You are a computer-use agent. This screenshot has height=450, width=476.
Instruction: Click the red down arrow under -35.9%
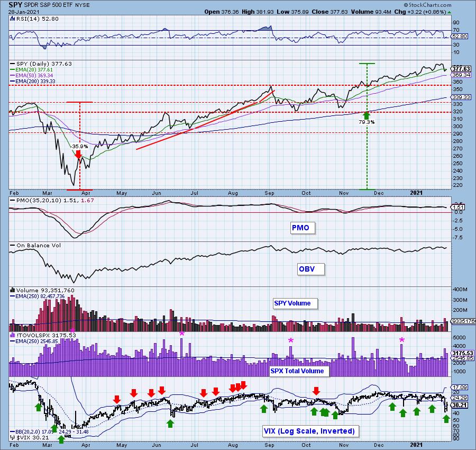tap(78, 154)
